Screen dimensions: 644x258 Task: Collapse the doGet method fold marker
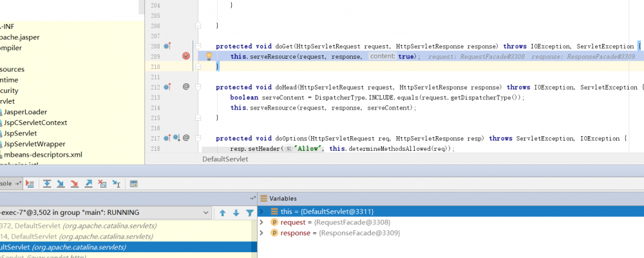198,46
